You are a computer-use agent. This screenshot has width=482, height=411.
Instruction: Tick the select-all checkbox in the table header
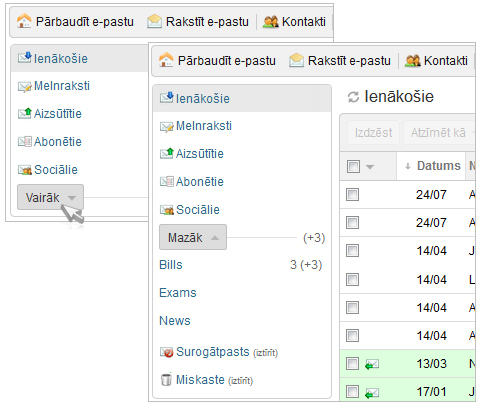tap(353, 166)
